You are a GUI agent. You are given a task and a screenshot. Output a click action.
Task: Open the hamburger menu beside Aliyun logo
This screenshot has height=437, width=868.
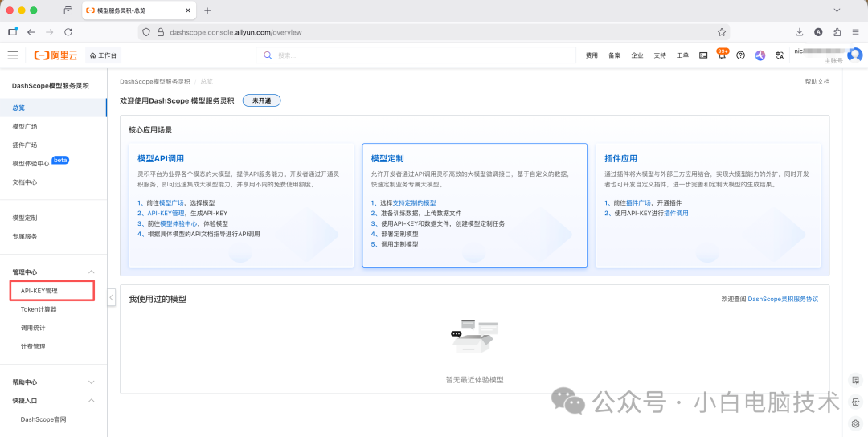point(13,55)
